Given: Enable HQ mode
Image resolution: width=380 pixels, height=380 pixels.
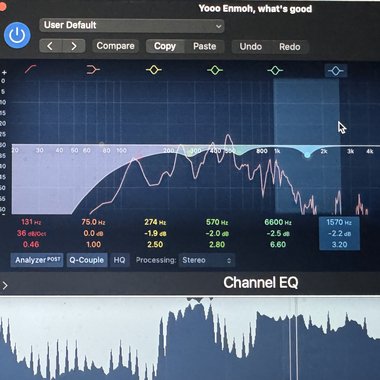Looking at the screenshot, I should (119, 260).
